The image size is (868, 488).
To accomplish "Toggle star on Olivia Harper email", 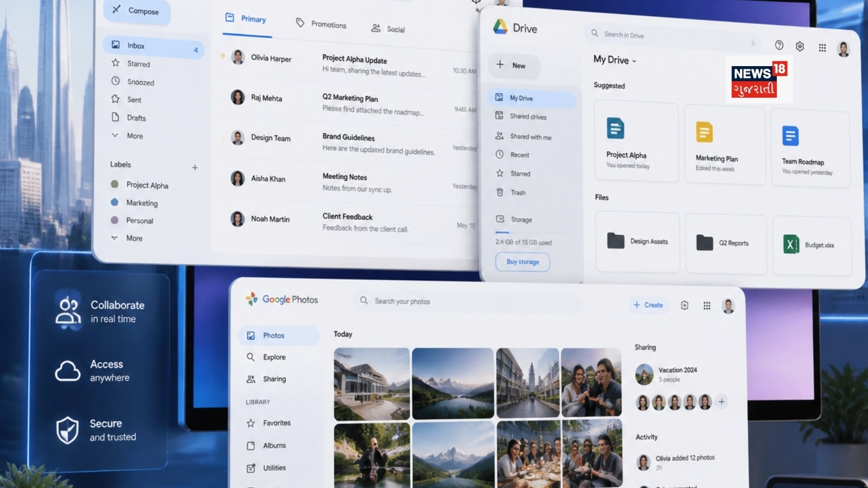I will pyautogui.click(x=222, y=56).
